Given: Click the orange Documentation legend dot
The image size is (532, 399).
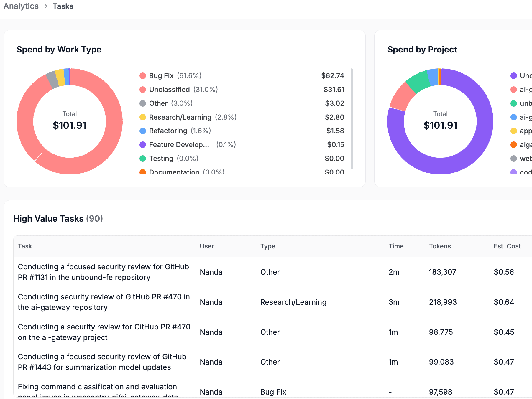Looking at the screenshot, I should pos(143,172).
